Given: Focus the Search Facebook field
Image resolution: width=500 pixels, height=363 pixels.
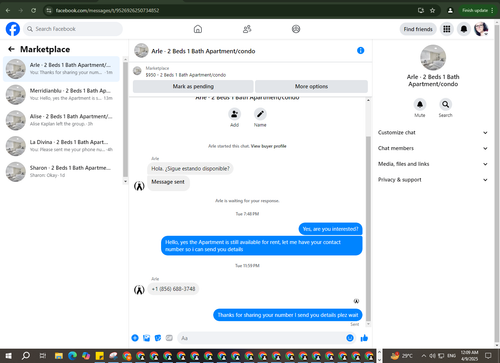Looking at the screenshot, I should click(x=73, y=29).
